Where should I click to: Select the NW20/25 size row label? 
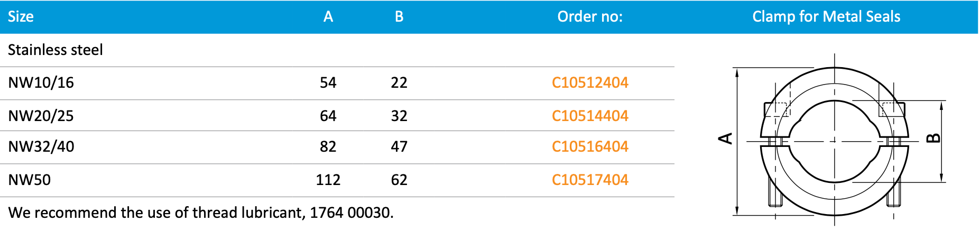(41, 116)
